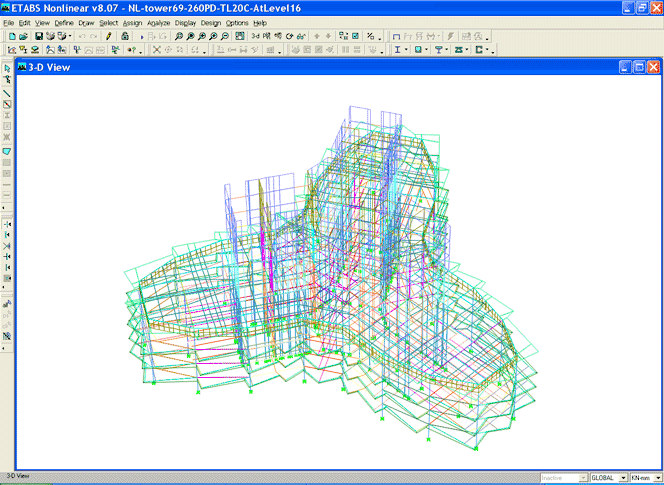Click the pencil Refresh Window icon

tap(108, 36)
